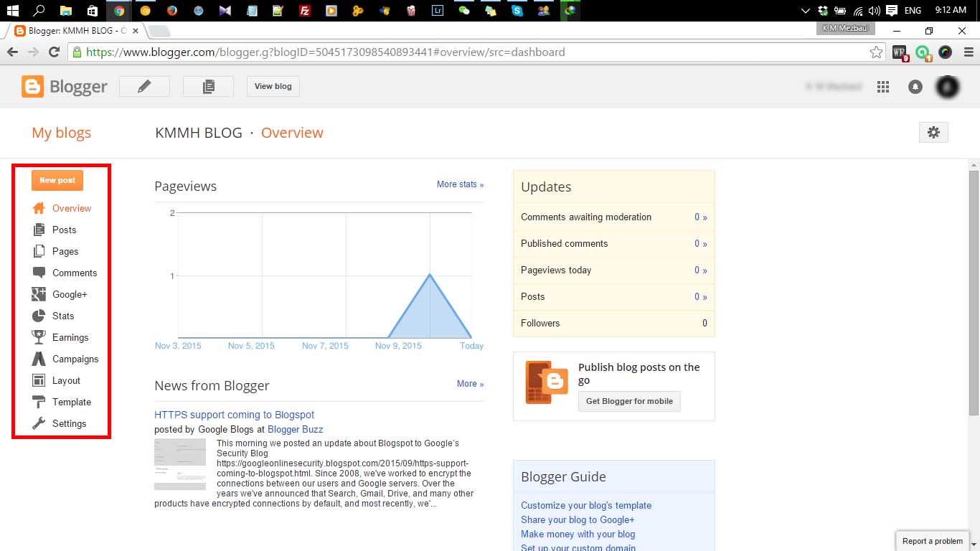The height and width of the screenshot is (551, 980).
Task: Bookmark the page with the star icon
Action: [876, 52]
